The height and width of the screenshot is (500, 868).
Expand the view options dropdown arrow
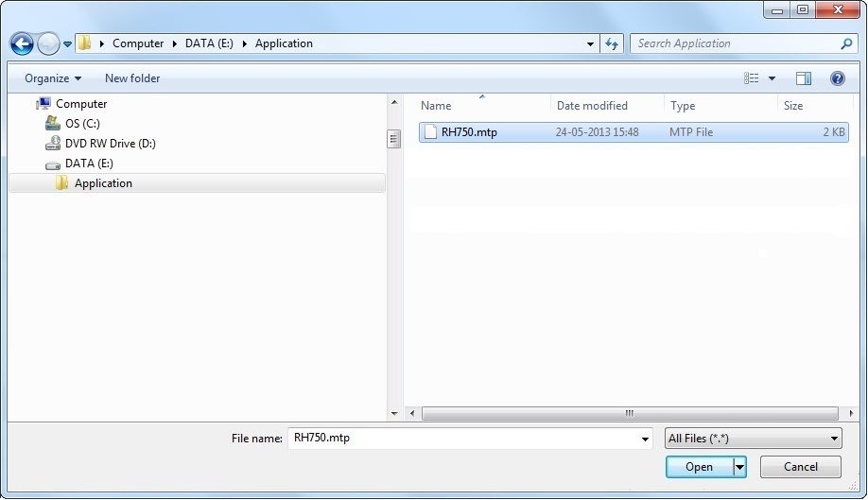click(x=772, y=78)
